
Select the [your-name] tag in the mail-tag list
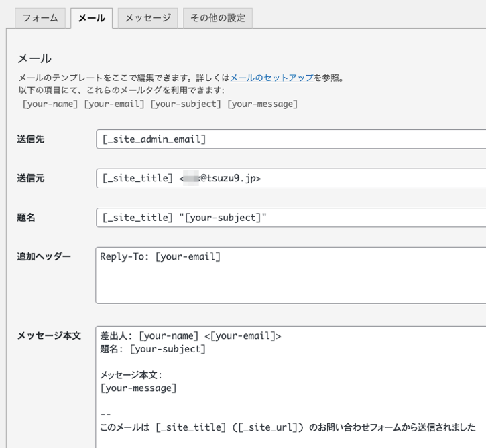pos(50,104)
